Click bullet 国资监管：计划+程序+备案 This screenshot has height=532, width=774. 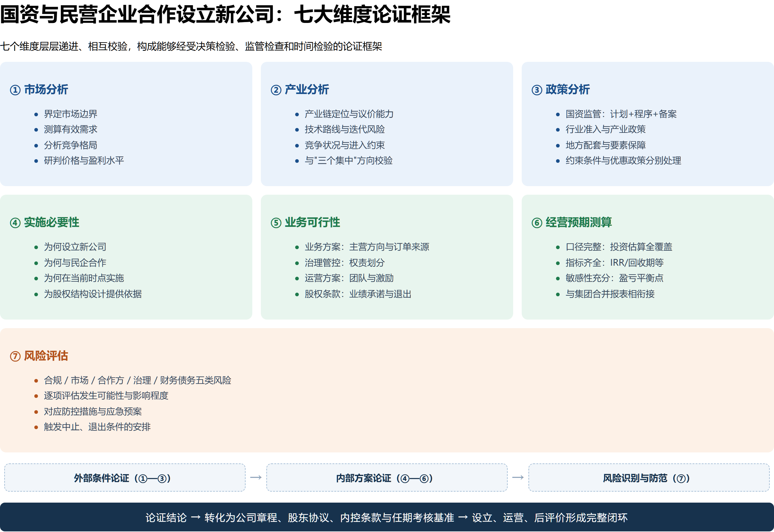pyautogui.click(x=621, y=114)
